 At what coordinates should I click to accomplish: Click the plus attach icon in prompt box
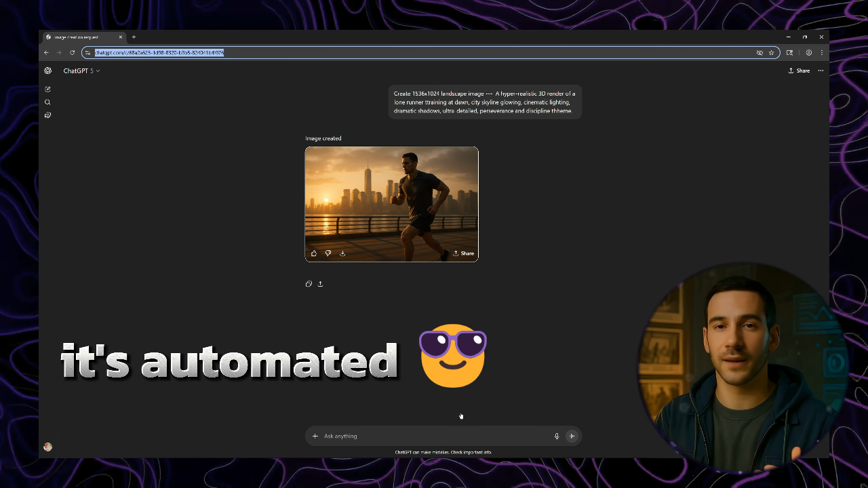[x=315, y=436]
